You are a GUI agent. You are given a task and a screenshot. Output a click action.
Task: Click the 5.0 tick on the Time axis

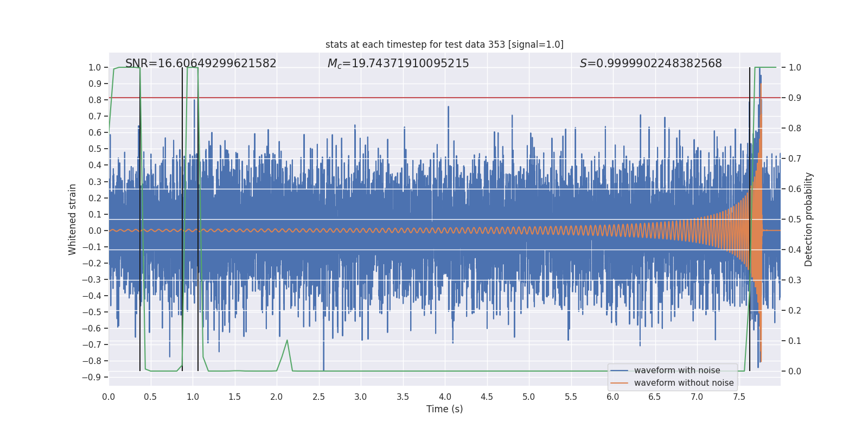[529, 397]
